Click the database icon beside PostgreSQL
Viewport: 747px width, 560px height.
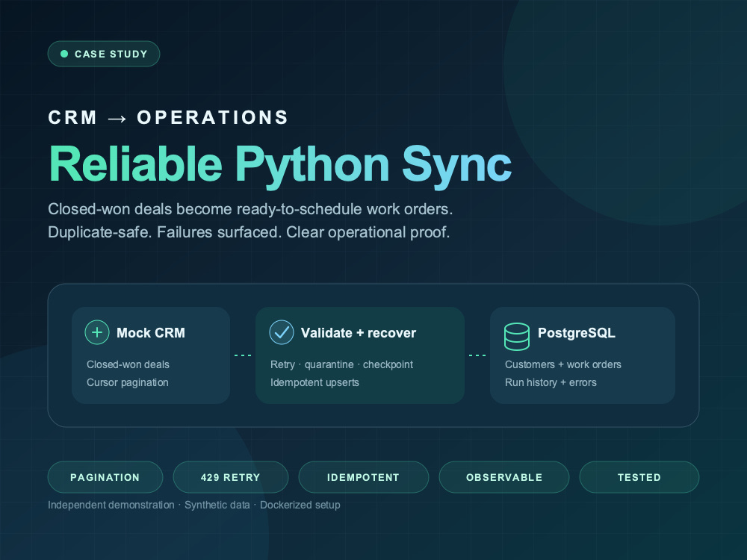point(517,336)
